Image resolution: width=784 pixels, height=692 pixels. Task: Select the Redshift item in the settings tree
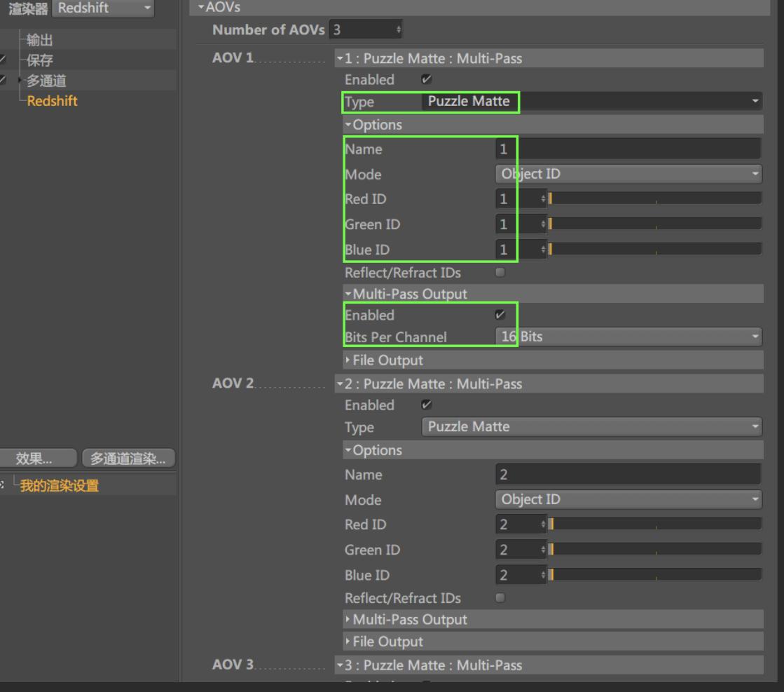tap(53, 101)
